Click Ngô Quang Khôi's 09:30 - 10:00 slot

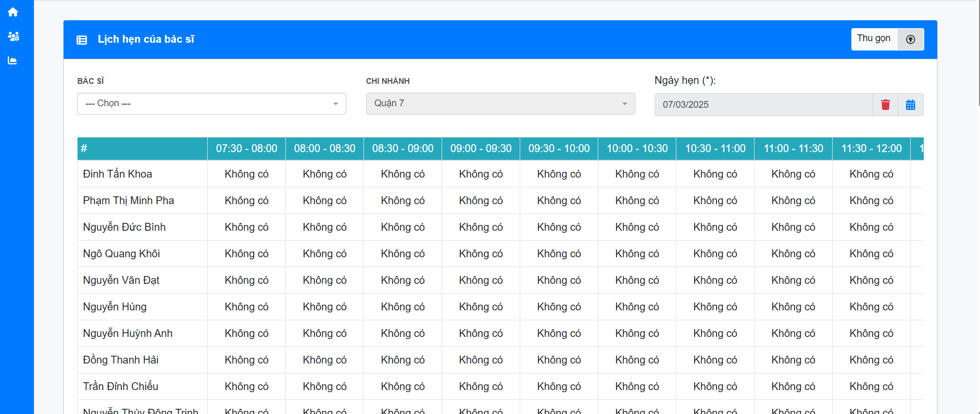[559, 254]
